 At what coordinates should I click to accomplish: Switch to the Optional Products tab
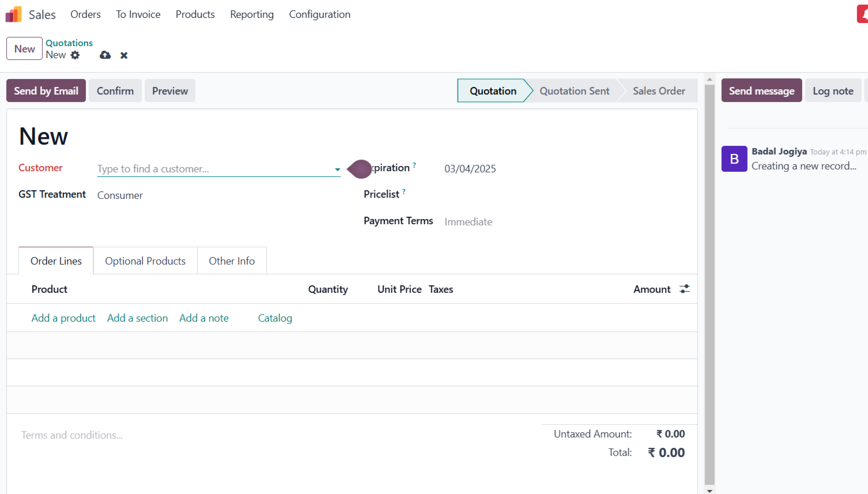coord(145,261)
